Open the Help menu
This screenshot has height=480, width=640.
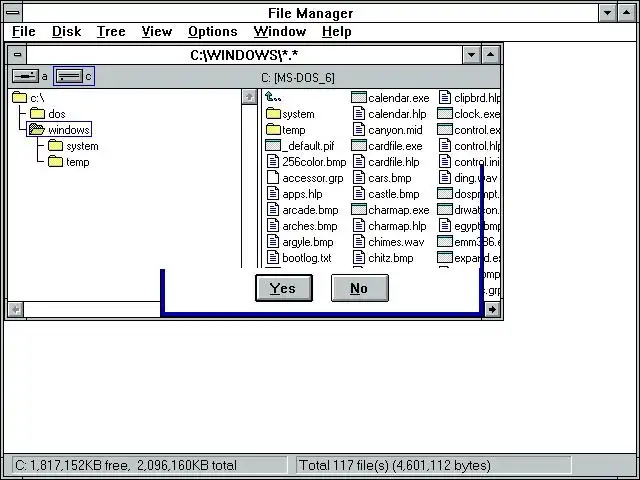point(336,31)
